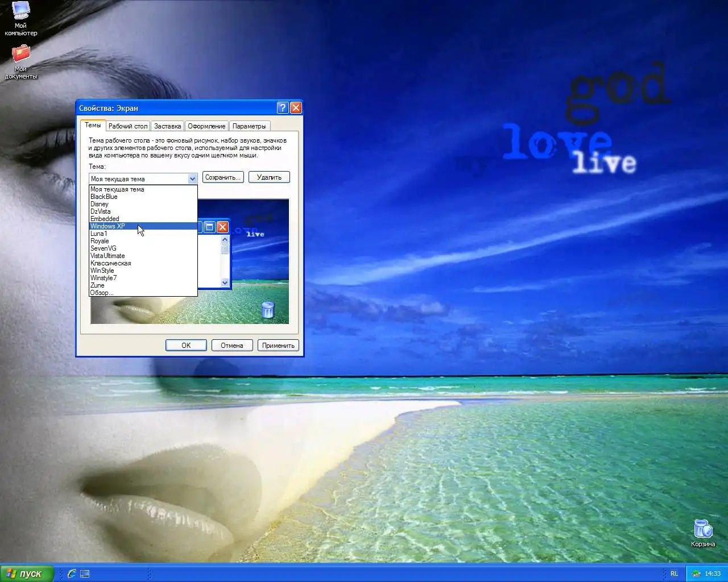Screen dimensions: 728x582
Task: Select the Темы tab
Action: point(93,125)
